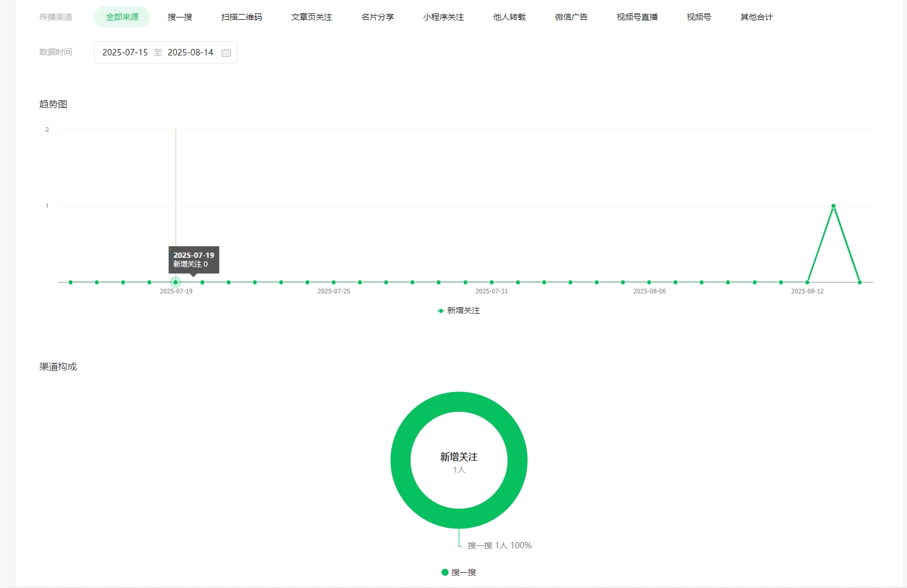Select the 文章页关注 channel

[x=311, y=17]
